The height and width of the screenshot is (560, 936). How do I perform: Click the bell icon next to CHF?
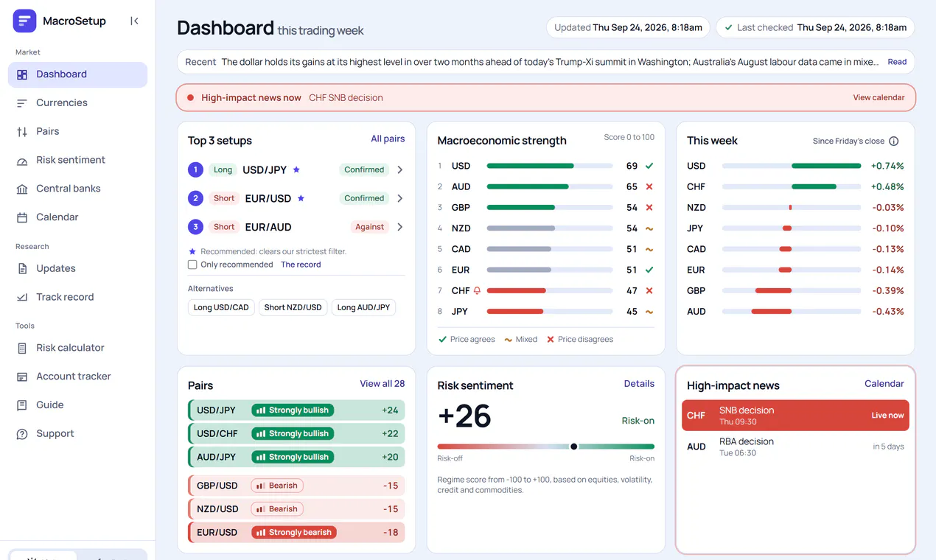pyautogui.click(x=477, y=290)
